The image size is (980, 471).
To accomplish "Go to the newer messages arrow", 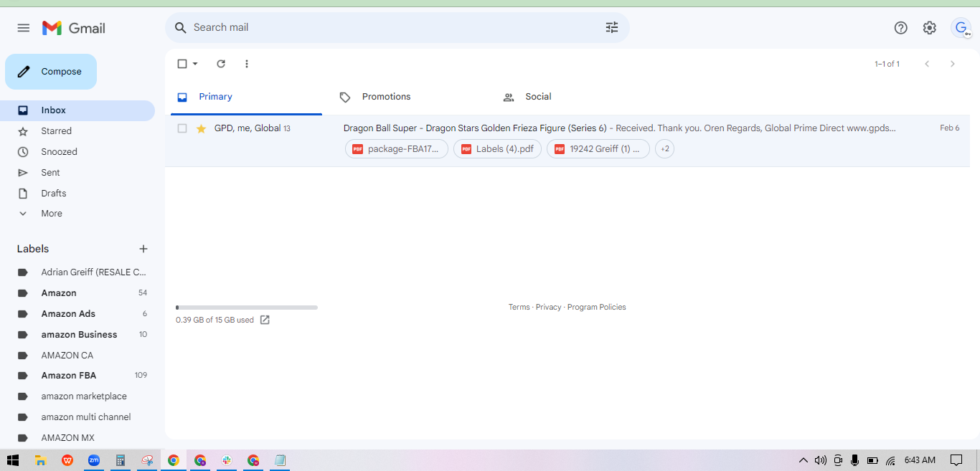I will [x=927, y=64].
